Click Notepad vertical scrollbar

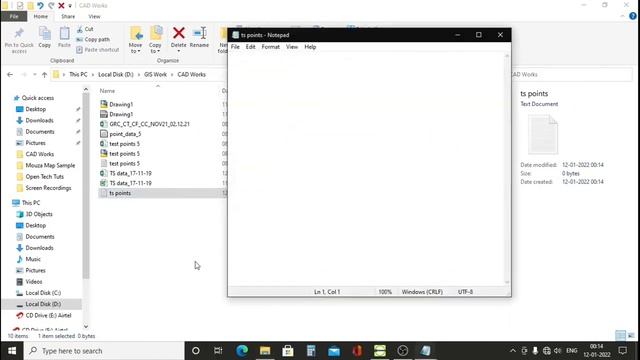coord(507,169)
